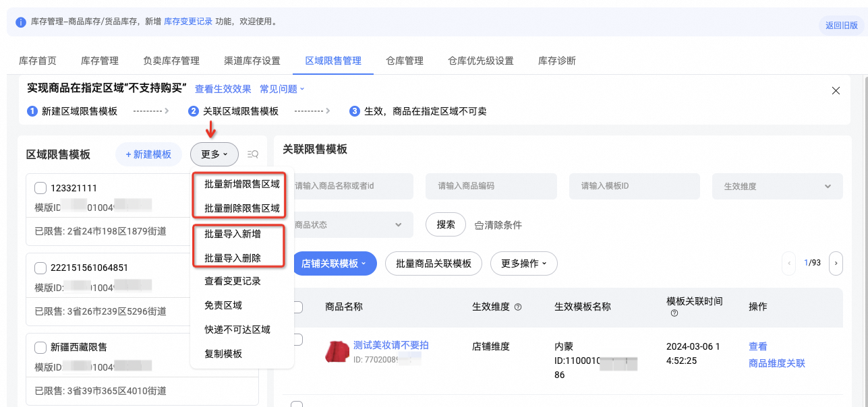Click the 查看生效效果 link
Viewport: 868px width, 407px height.
click(223, 89)
